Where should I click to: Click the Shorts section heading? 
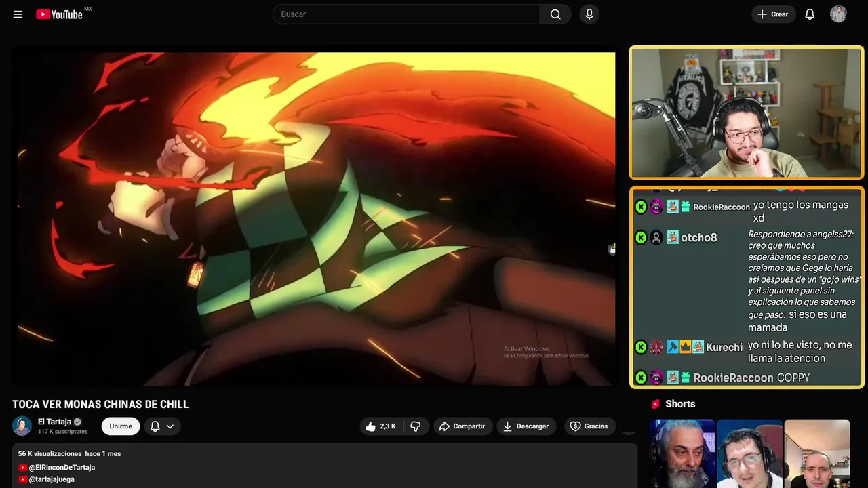[680, 404]
